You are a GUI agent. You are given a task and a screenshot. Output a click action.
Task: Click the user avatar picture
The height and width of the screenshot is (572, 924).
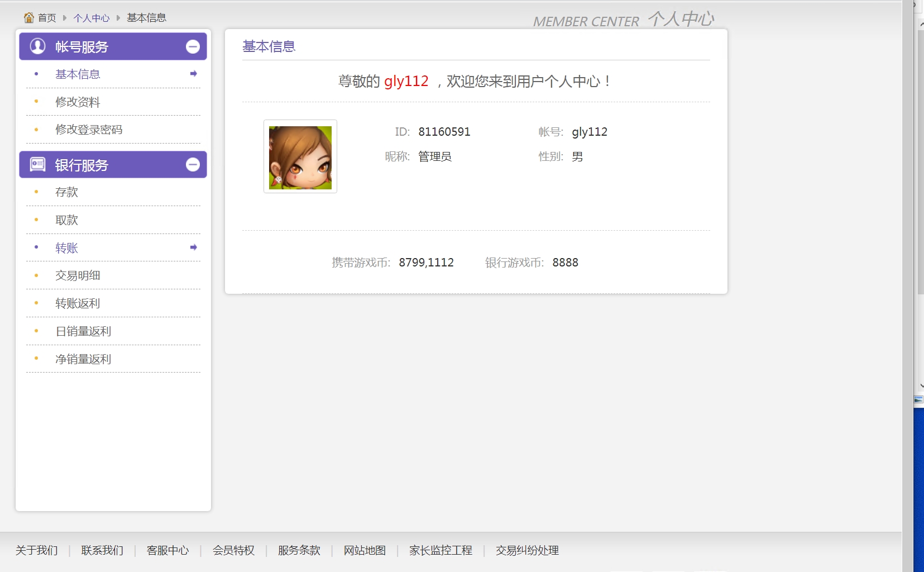point(300,157)
